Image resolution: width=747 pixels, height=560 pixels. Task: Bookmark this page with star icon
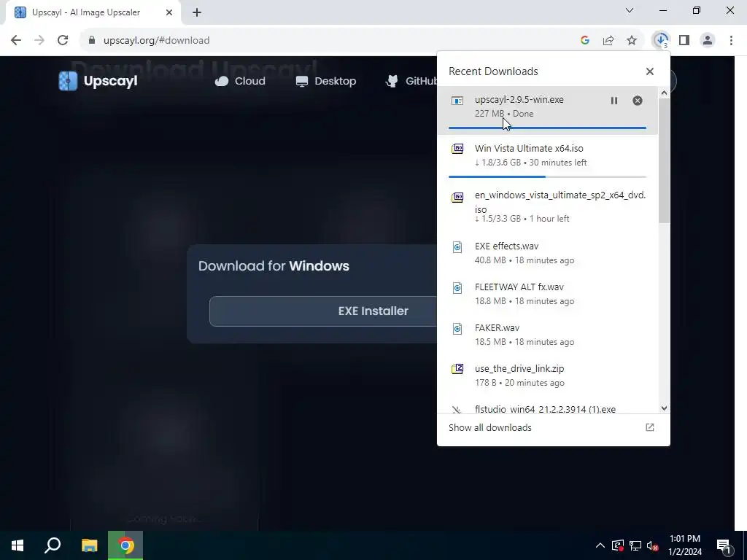click(x=632, y=41)
